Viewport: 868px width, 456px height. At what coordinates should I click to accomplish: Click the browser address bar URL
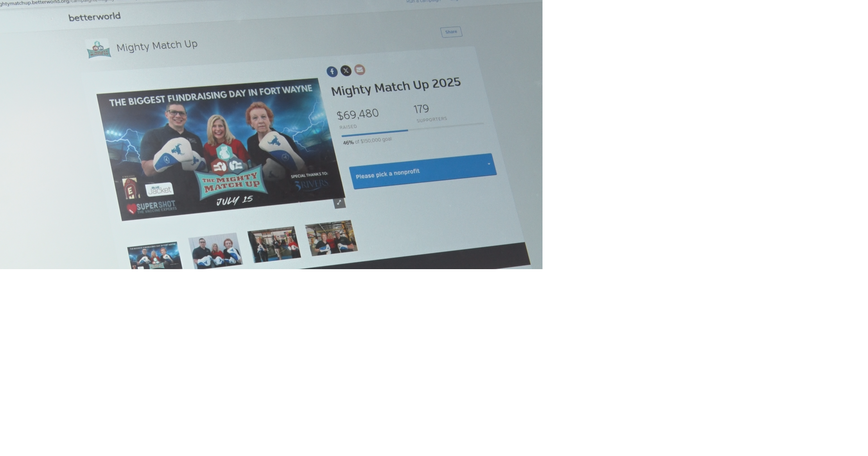tap(57, 2)
